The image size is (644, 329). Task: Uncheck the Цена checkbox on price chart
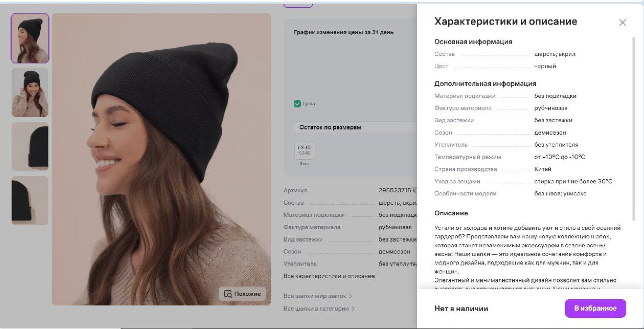point(297,104)
